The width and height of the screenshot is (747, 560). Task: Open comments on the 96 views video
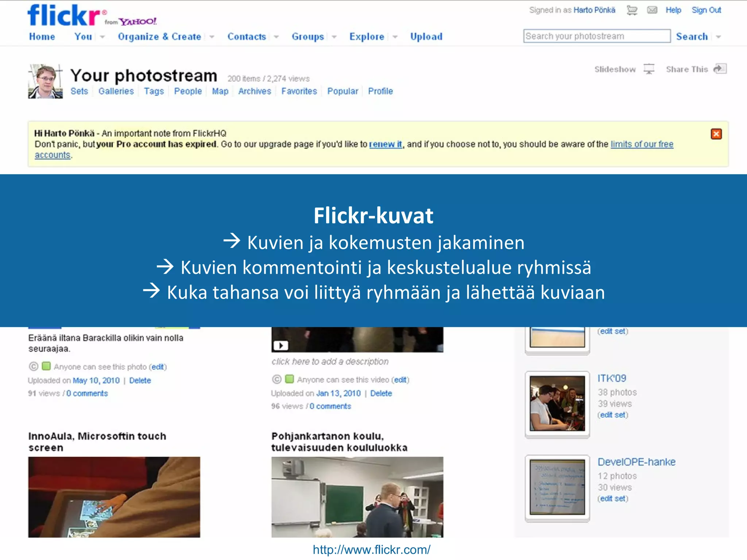[x=330, y=406]
